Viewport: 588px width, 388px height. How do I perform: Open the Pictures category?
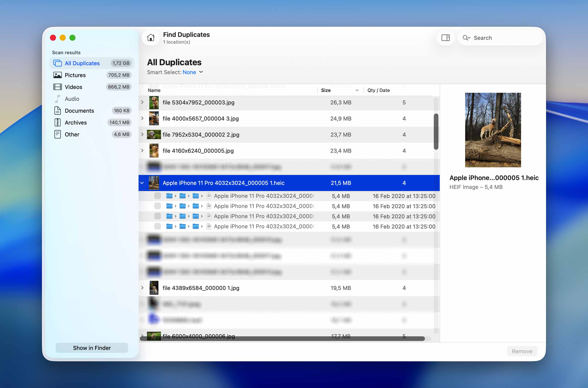[92, 75]
